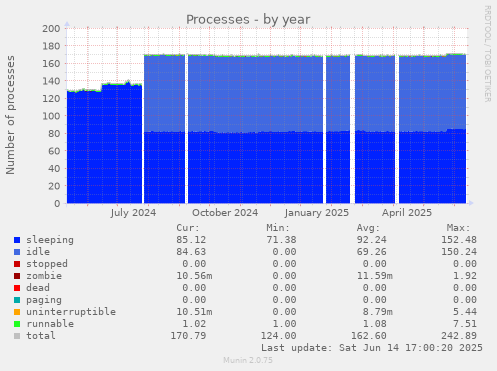This screenshot has height=371, width=497.
Task: Click the sleeping average value 92.24
Action: pos(372,240)
